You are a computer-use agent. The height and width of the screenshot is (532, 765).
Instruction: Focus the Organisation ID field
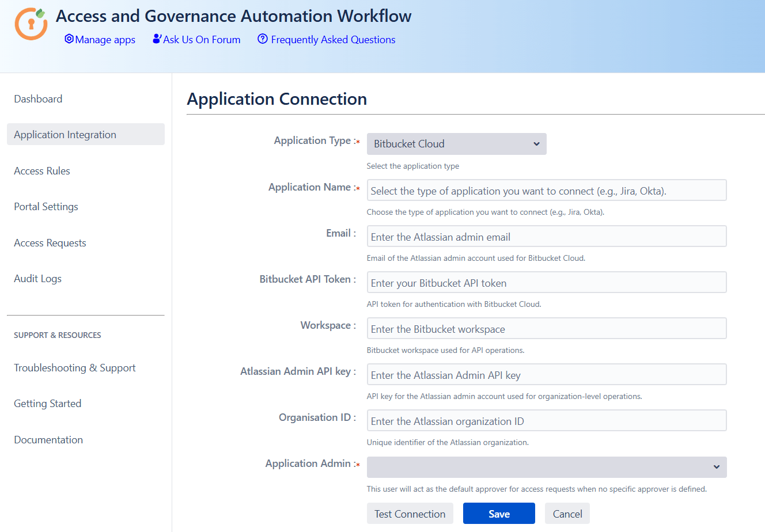[x=547, y=420]
